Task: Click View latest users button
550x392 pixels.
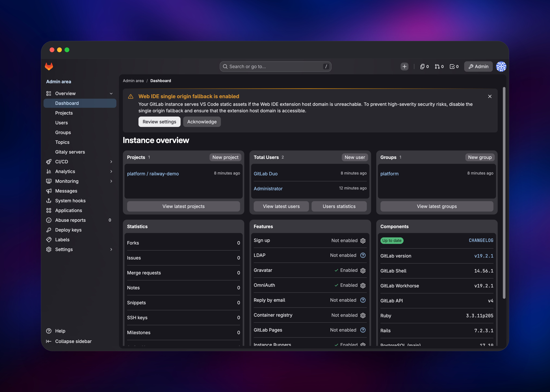Action: pos(281,206)
